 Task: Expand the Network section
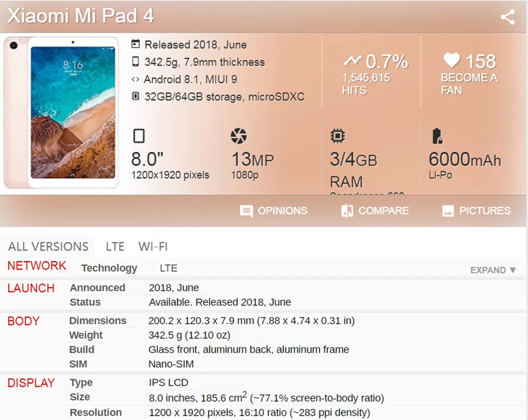tap(493, 270)
